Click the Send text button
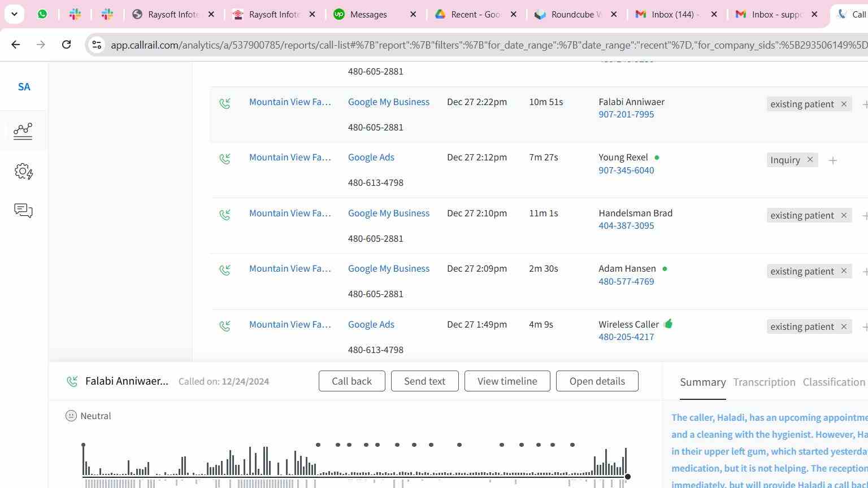This screenshot has width=868, height=488. tap(424, 381)
